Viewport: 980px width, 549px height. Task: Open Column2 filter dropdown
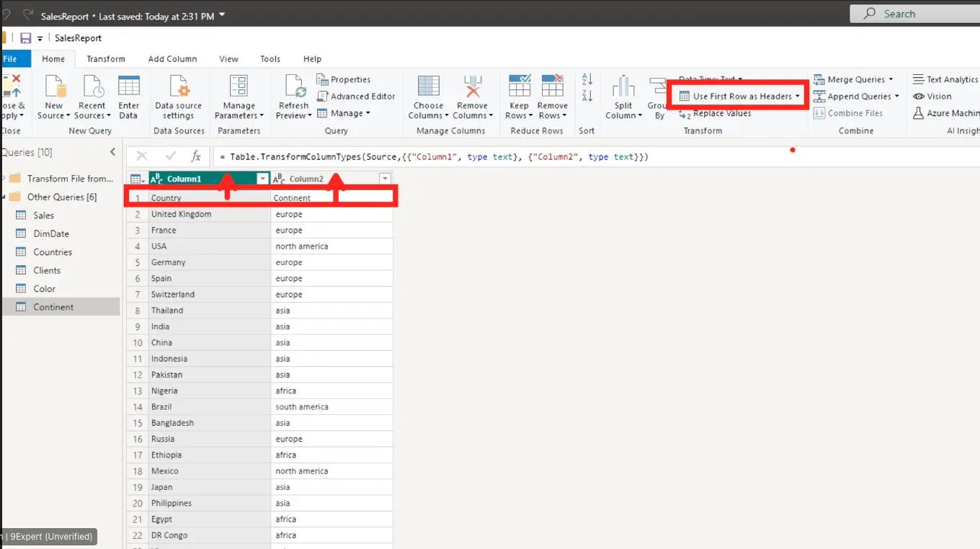tap(386, 179)
